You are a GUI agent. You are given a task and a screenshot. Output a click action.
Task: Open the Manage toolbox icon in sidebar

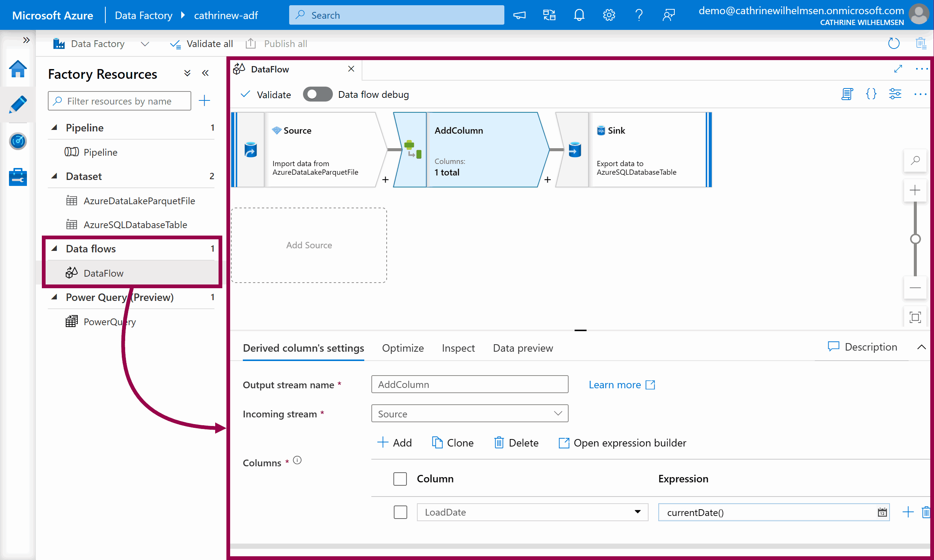point(18,177)
